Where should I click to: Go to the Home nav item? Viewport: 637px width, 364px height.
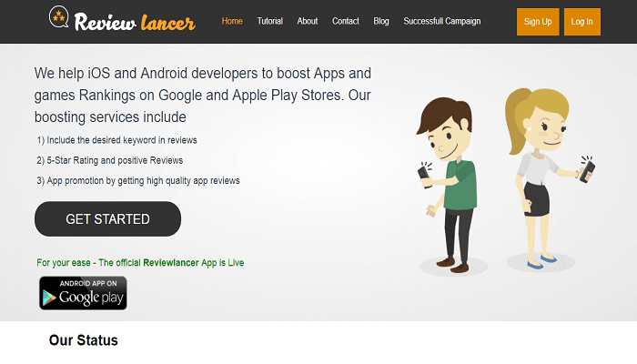(x=232, y=21)
